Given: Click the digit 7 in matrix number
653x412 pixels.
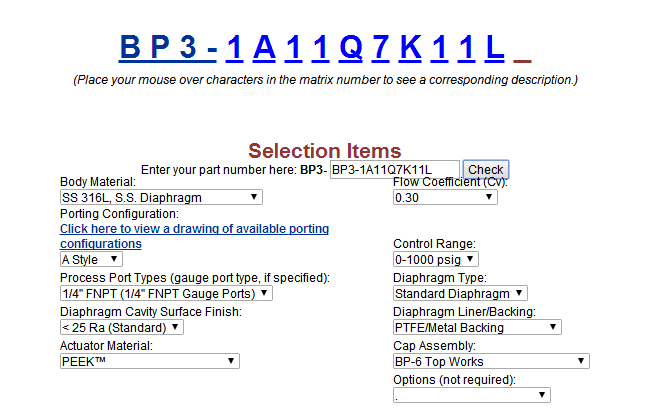Looking at the screenshot, I should pos(381,47).
